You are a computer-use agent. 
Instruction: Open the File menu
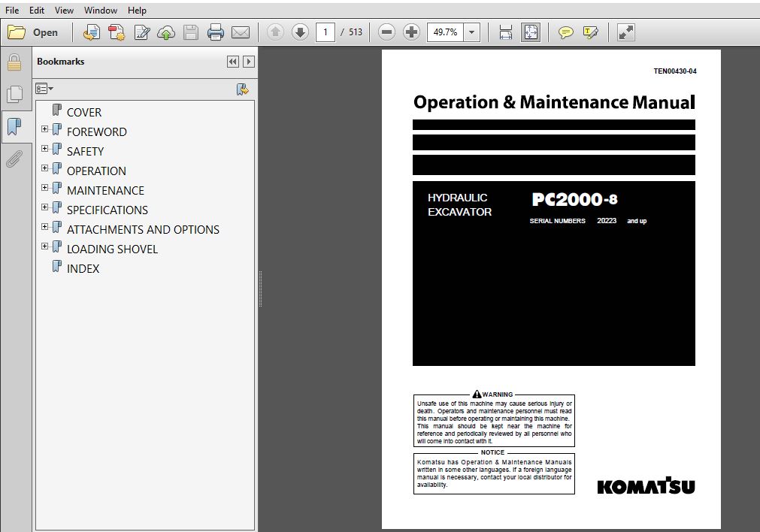12,11
